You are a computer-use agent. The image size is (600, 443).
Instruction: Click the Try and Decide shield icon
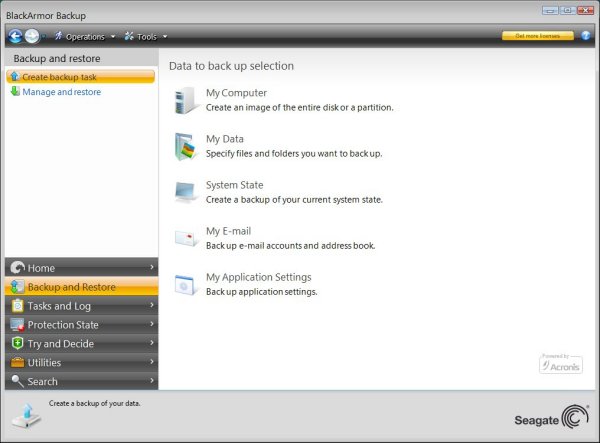pyautogui.click(x=17, y=343)
